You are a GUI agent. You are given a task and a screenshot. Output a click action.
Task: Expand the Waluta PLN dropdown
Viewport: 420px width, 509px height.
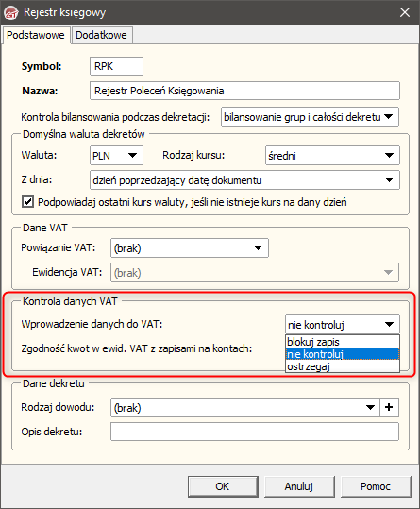pos(116,155)
